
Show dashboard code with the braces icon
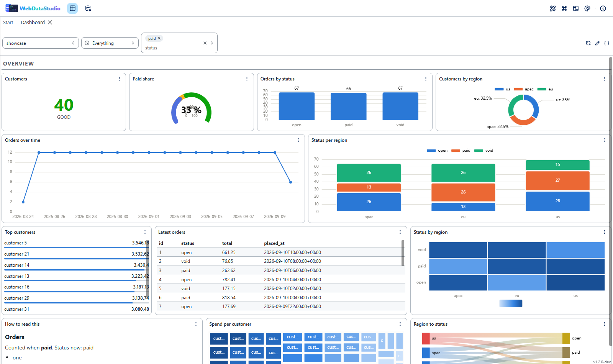click(x=606, y=43)
